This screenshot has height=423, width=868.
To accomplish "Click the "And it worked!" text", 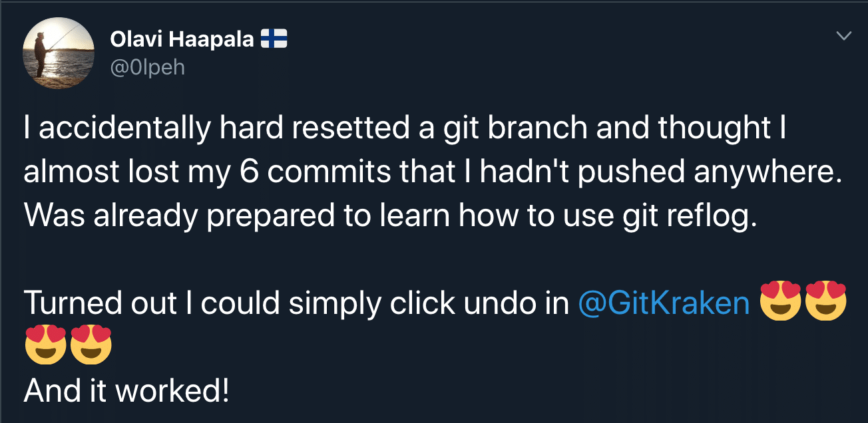I will (127, 392).
